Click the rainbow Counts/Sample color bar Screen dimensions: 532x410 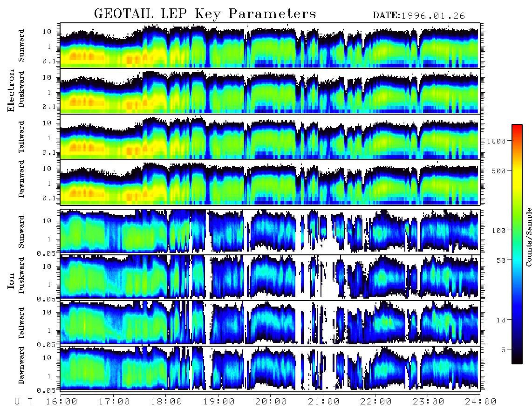[517, 244]
